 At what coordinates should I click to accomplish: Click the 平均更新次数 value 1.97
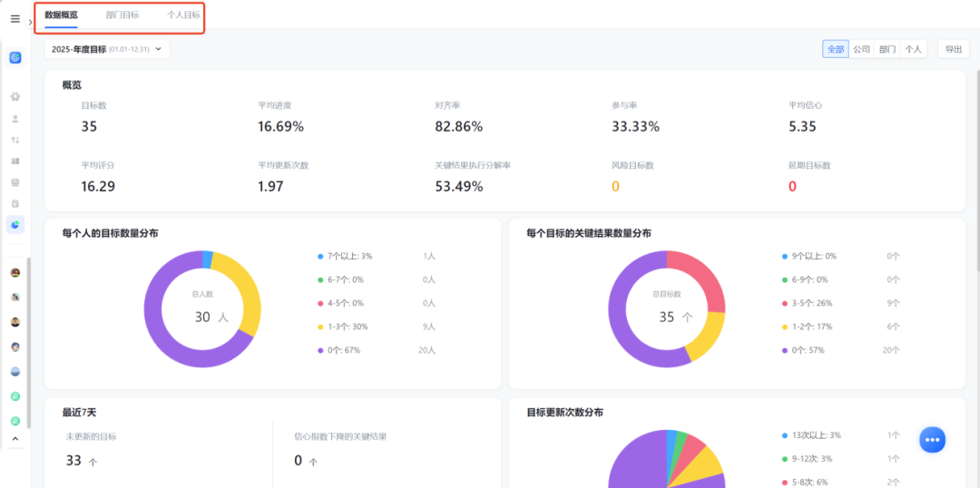(270, 186)
